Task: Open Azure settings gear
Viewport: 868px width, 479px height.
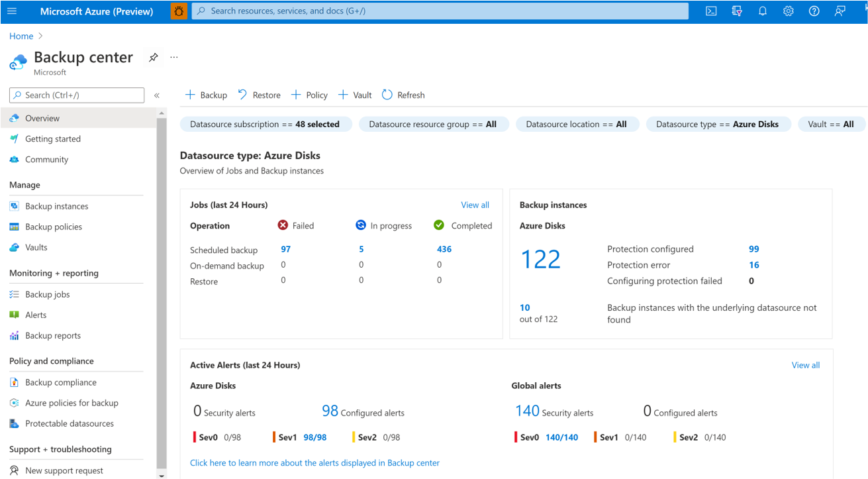Action: 788,11
